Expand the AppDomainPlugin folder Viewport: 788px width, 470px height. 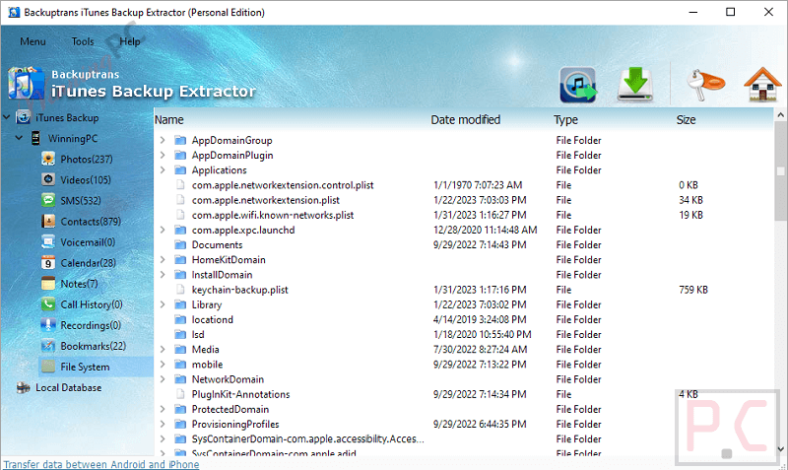pos(163,155)
